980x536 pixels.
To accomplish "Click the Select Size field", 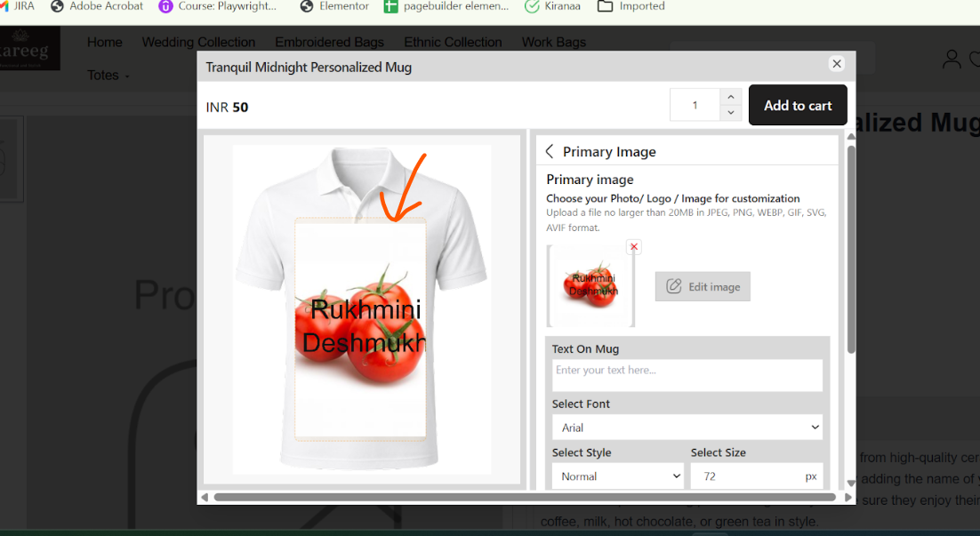I will (x=756, y=476).
